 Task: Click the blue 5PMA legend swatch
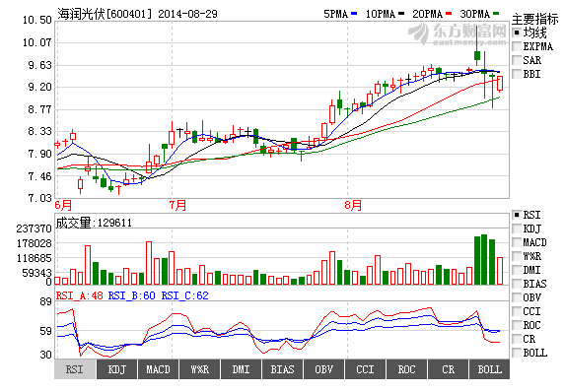coord(354,14)
